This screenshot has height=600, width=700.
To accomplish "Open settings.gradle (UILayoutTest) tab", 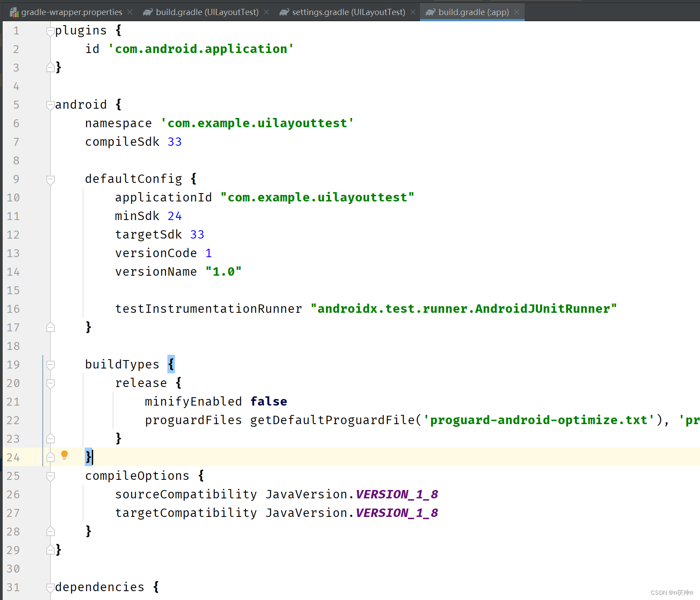I will 348,12.
